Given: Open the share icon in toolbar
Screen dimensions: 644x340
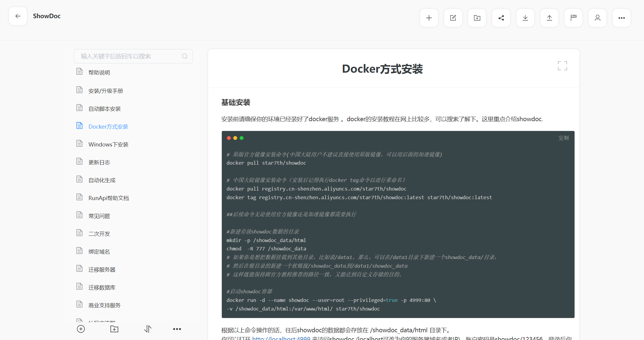Looking at the screenshot, I should point(501,18).
